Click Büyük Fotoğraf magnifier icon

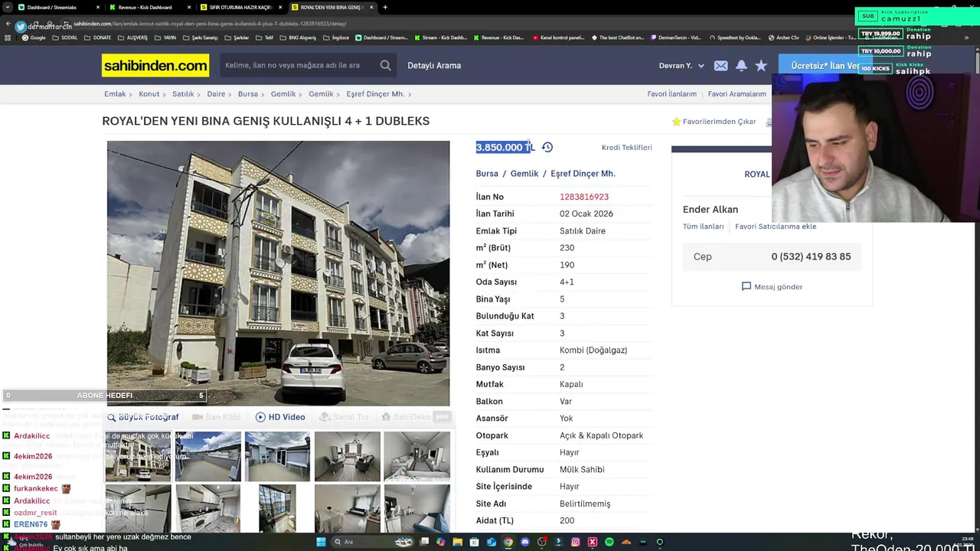[111, 417]
